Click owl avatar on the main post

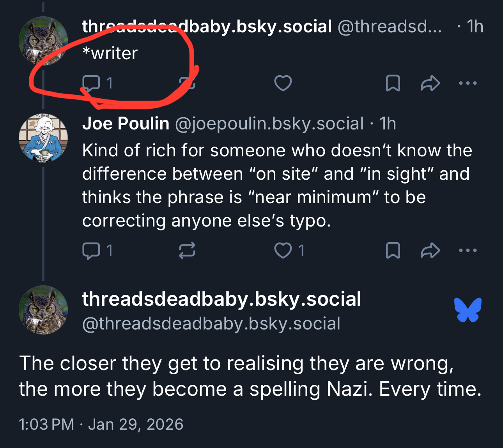coord(43,310)
